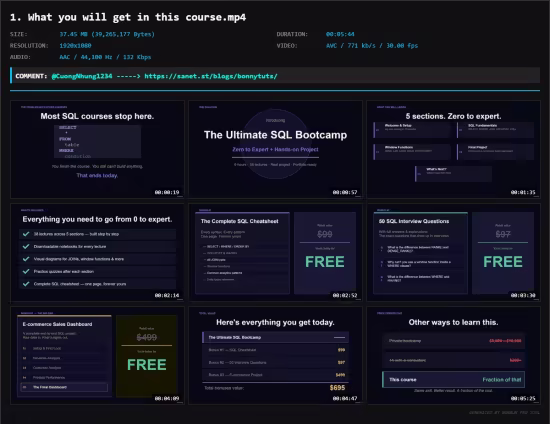Click the timestamp '00:04:09'

pyautogui.click(x=167, y=398)
